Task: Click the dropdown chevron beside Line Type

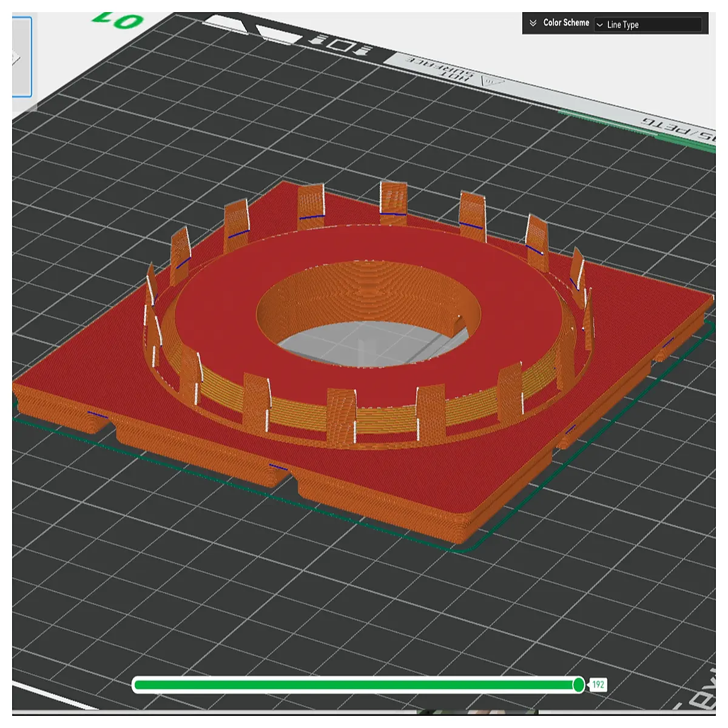Action: [600, 25]
